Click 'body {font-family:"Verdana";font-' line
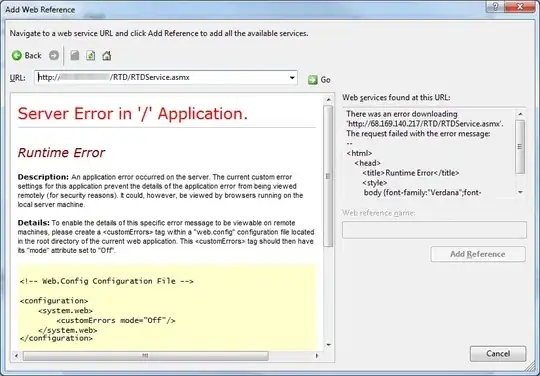 422,192
